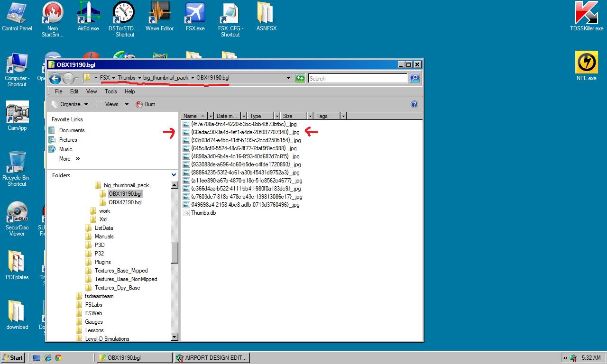Image resolution: width=607 pixels, height=364 pixels.
Task: Select the TDSSKiller.exe desktop icon
Action: pyautogui.click(x=586, y=17)
